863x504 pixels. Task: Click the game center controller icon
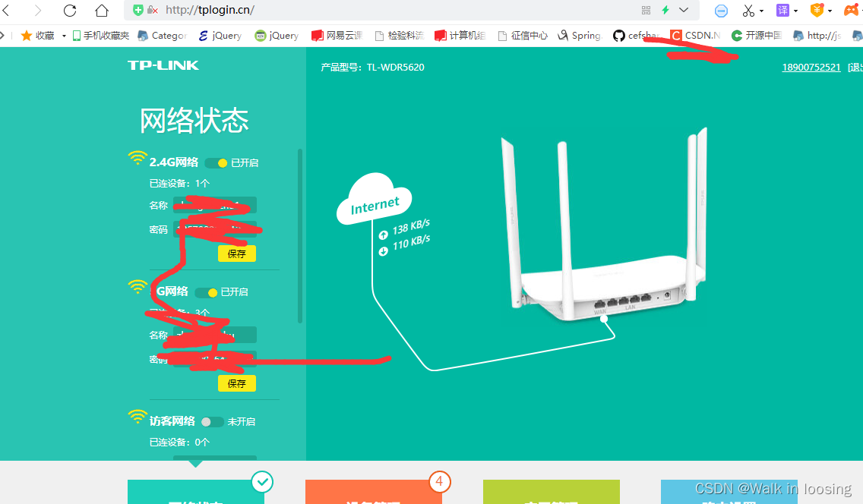tap(852, 11)
